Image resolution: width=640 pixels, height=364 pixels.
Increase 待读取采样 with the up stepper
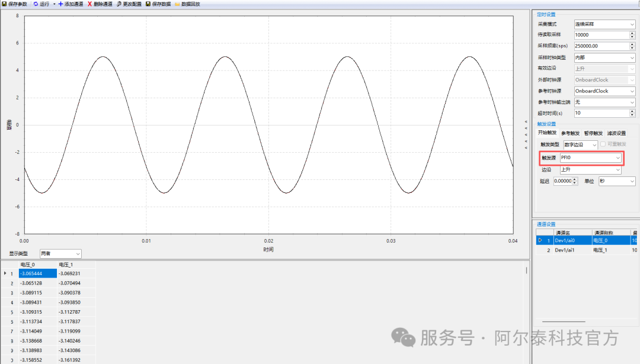pyautogui.click(x=632, y=33)
